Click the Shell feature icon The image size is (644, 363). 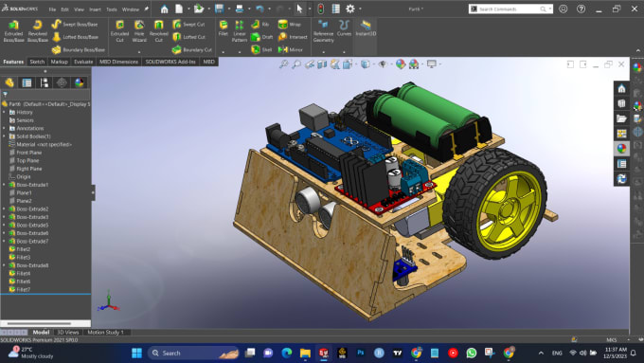(x=261, y=49)
